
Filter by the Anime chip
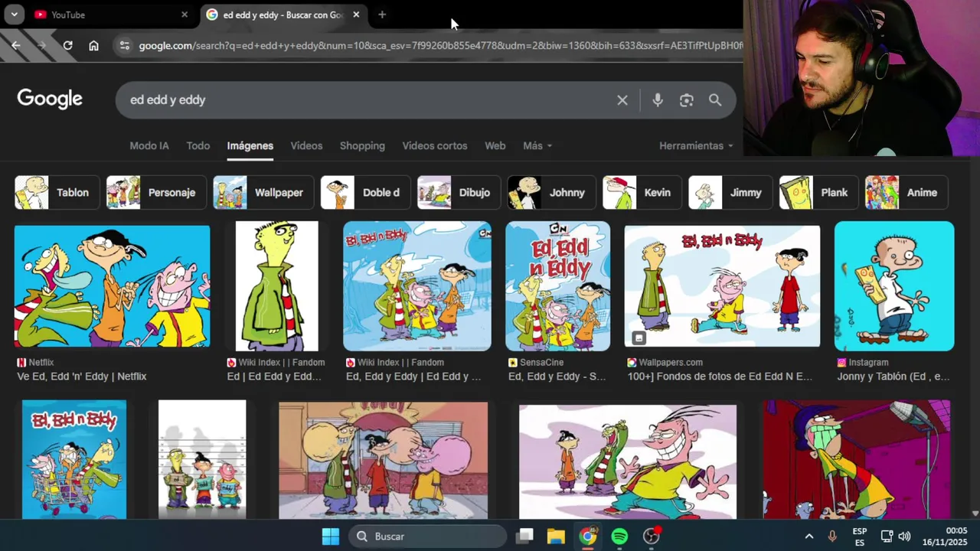[x=906, y=193]
